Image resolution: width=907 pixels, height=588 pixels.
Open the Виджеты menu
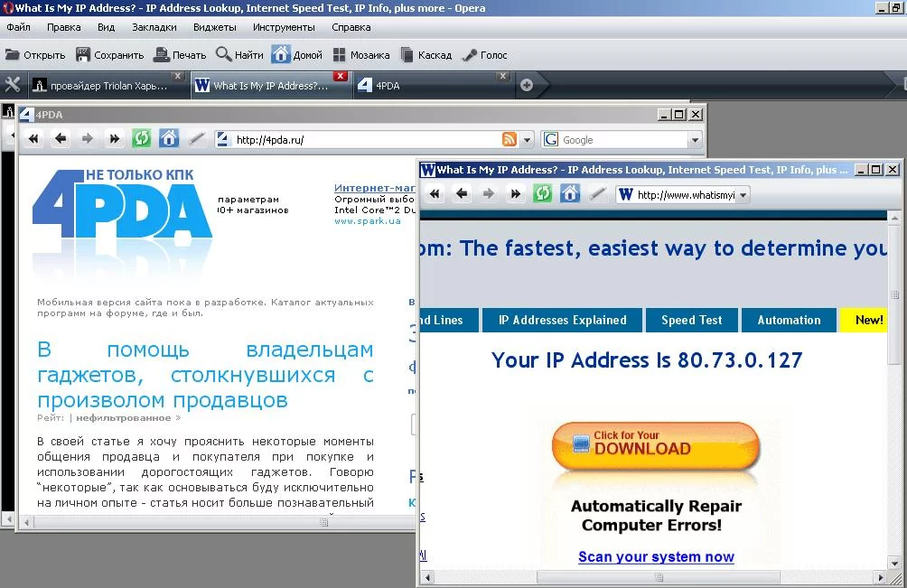[215, 27]
